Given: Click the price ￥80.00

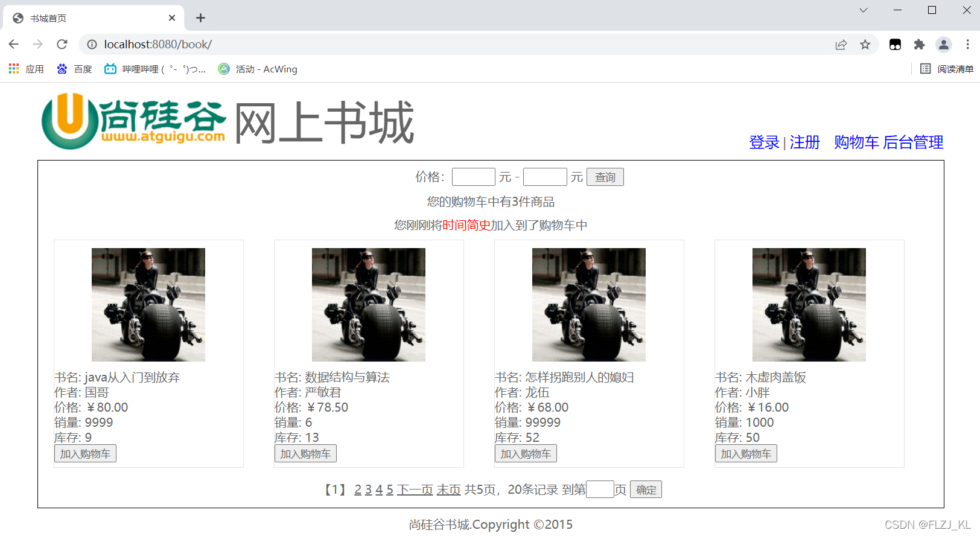Looking at the screenshot, I should tap(107, 407).
